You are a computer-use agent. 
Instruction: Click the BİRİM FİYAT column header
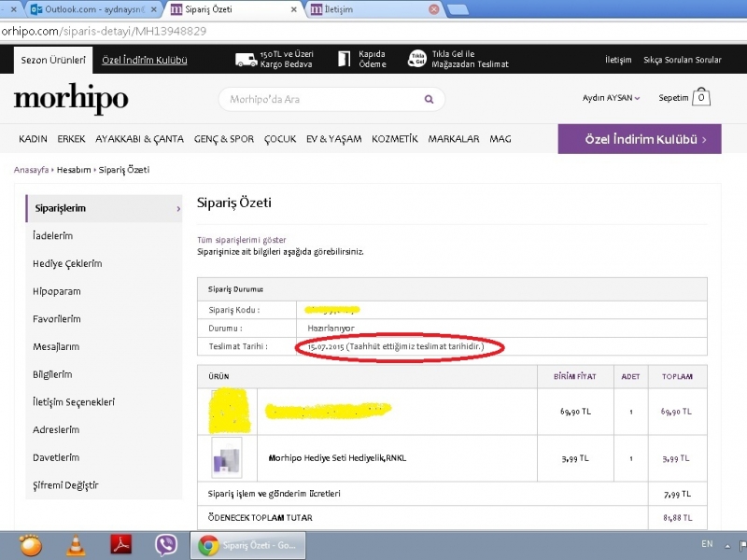[x=575, y=376]
